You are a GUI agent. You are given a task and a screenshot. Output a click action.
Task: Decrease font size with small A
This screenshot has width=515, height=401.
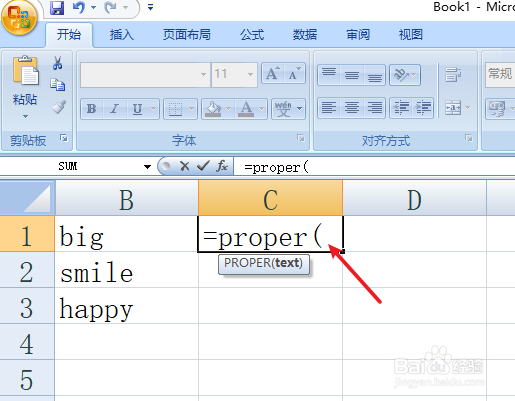pyautogui.click(x=294, y=73)
